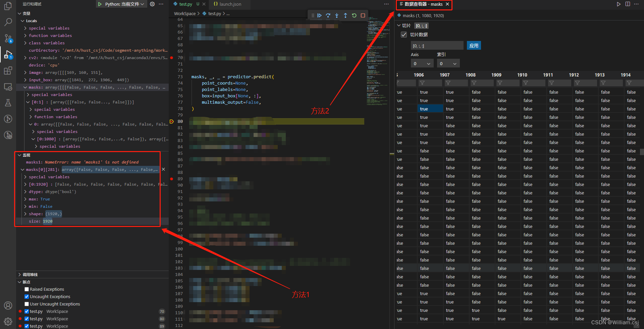This screenshot has height=329, width=644.
Task: Click the 应用 apply button
Action: tap(474, 45)
